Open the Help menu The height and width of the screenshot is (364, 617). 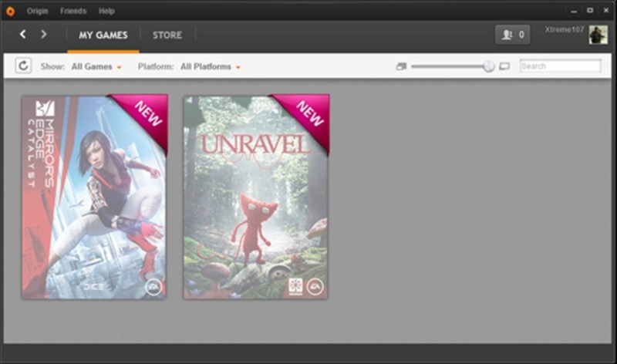point(106,11)
